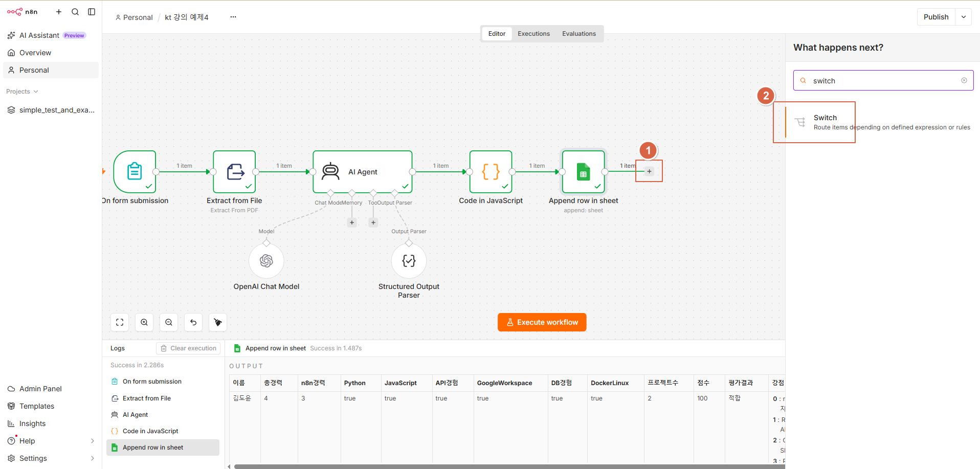This screenshot has height=469, width=980.
Task: Switch to Evaluations tab
Action: pyautogui.click(x=579, y=34)
